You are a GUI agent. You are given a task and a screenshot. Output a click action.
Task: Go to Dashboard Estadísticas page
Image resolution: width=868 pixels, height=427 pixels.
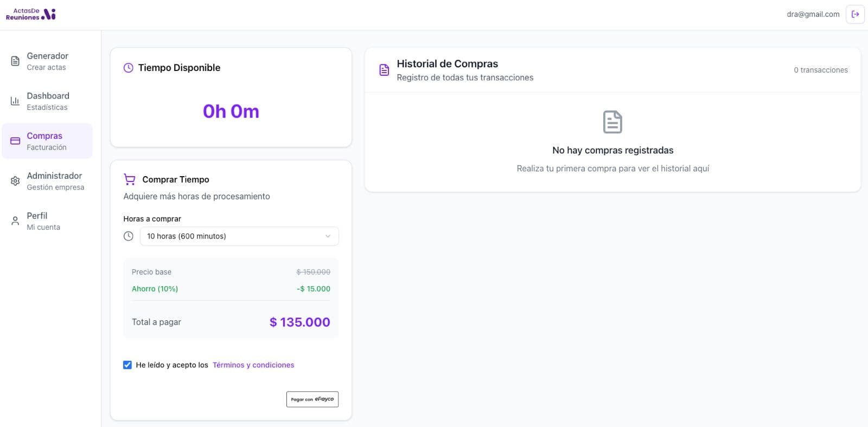[48, 101]
